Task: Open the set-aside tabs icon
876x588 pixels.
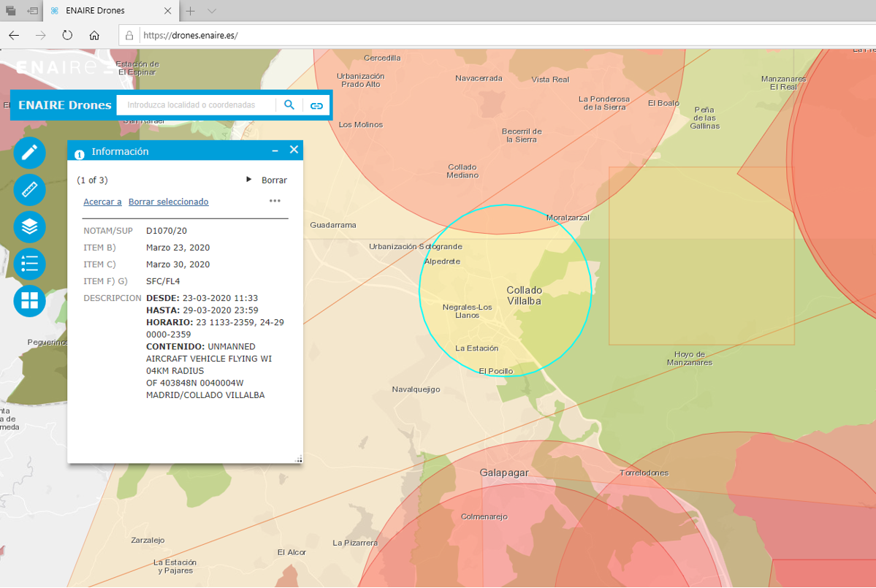Action: [x=11, y=11]
